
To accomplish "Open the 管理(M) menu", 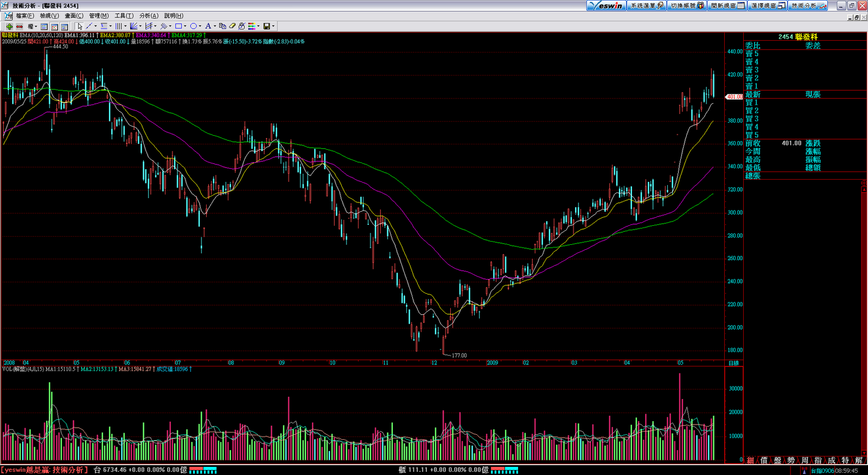I will 99,16.
